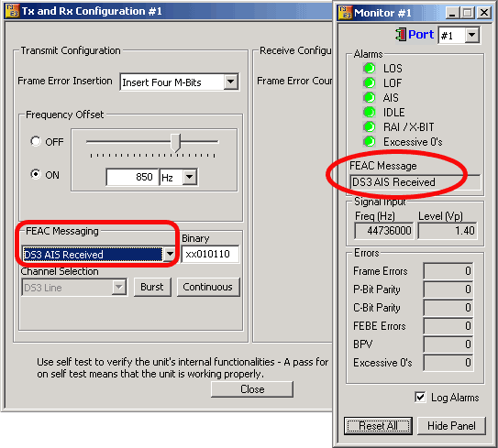Image resolution: width=498 pixels, height=448 pixels.
Task: Open the FEAC Messaging dropdown
Action: [170, 254]
